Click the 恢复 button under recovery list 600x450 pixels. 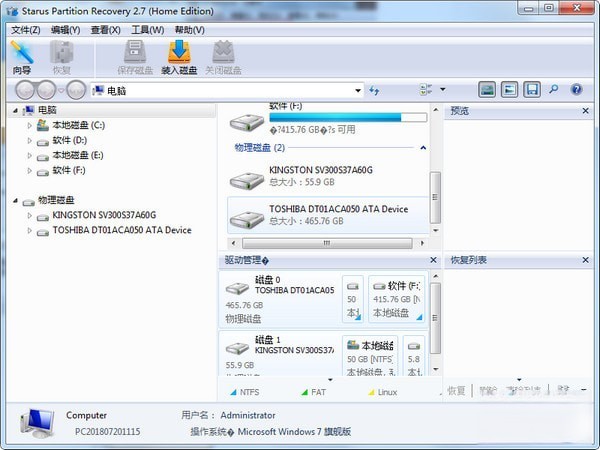456,390
